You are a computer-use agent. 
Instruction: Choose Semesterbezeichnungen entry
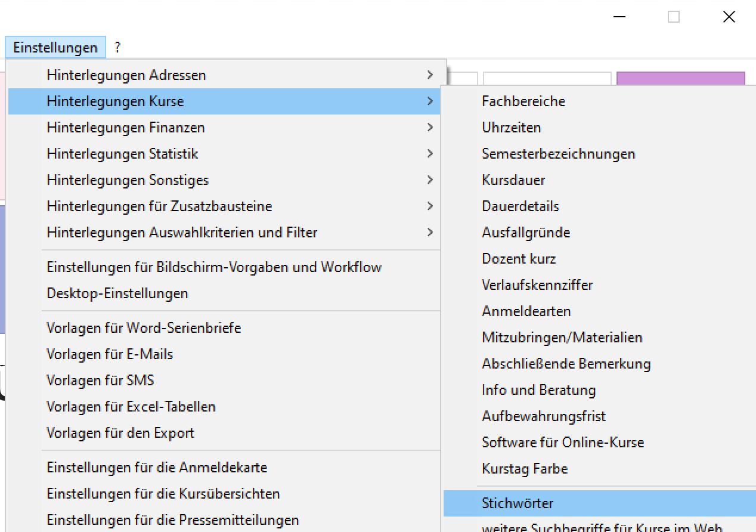600,154
